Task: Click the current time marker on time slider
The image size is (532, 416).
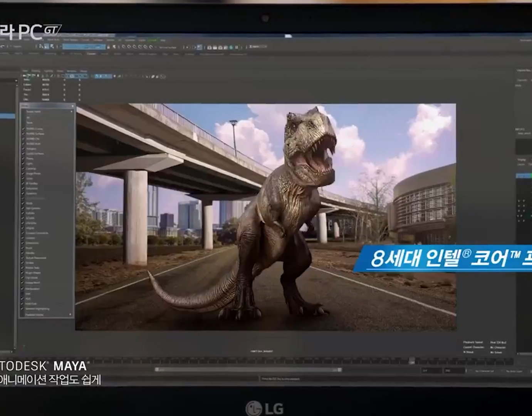Action: coord(411,361)
